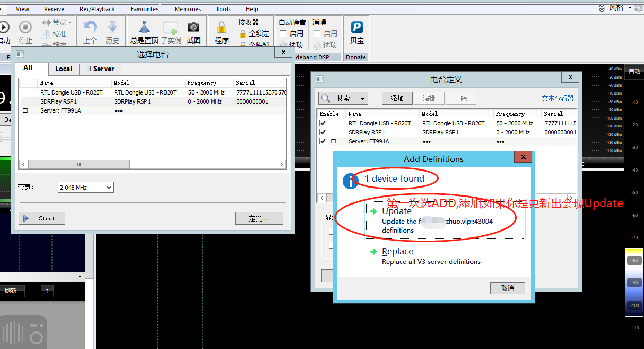Switch to the Server tab in 选择电台
The image size is (644, 349).
pos(101,69)
